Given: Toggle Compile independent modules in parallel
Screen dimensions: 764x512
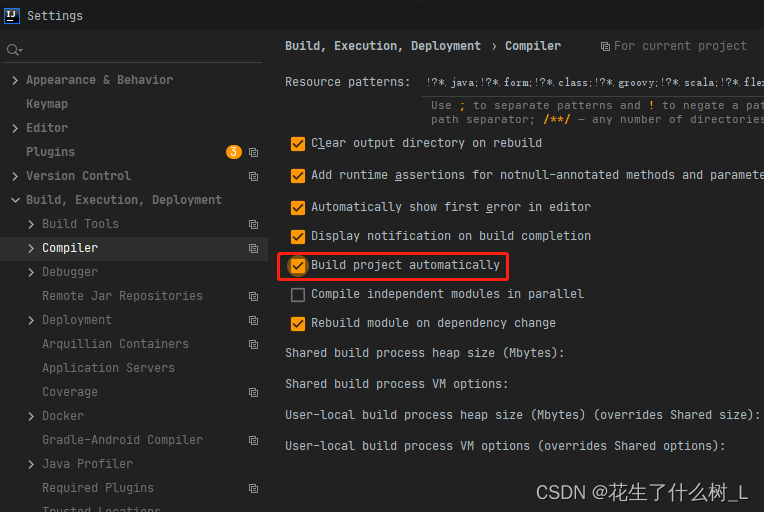Looking at the screenshot, I should (298, 295).
